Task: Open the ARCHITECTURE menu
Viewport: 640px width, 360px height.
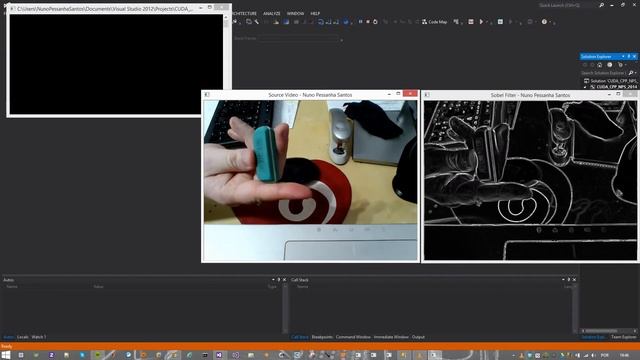Action: pos(244,13)
